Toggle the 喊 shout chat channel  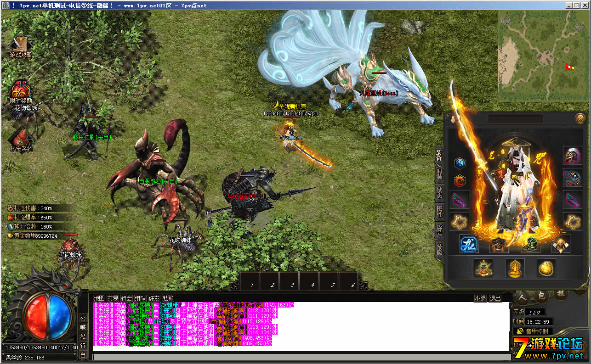(83, 327)
